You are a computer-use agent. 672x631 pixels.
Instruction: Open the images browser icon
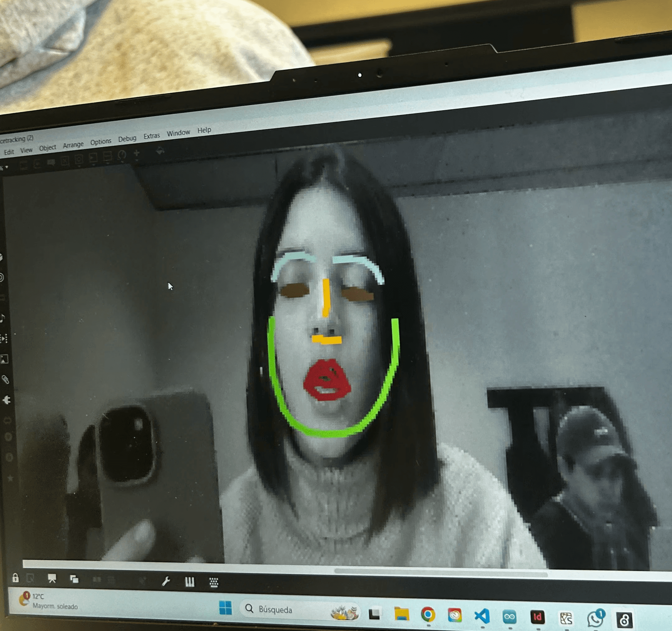point(4,359)
